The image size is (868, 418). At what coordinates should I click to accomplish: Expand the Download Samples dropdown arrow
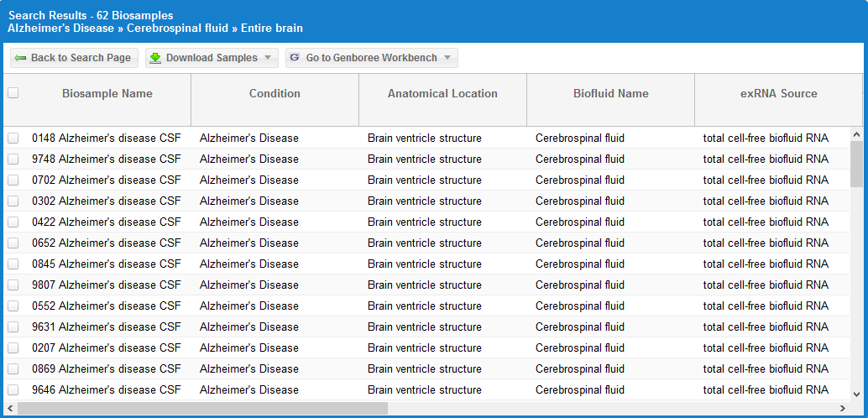point(268,58)
